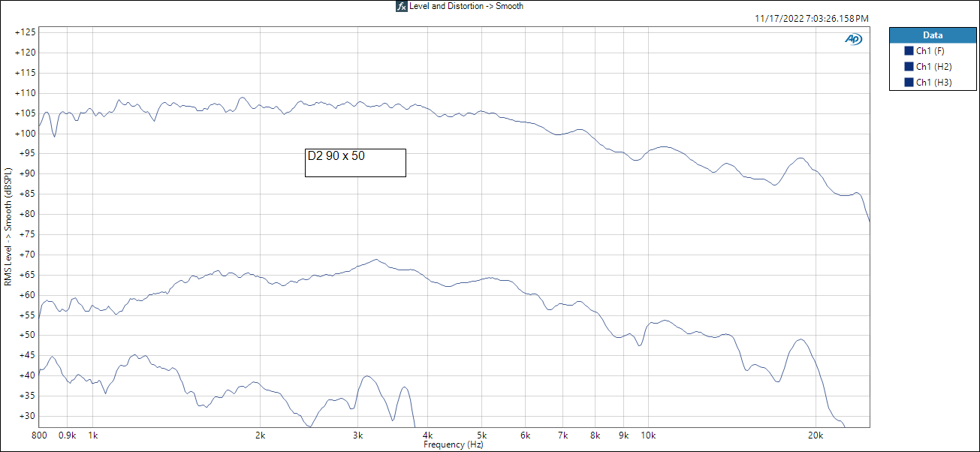This screenshot has width=980, height=452.
Task: Click the 'D2 90 x 50' annotation box
Action: (355, 163)
